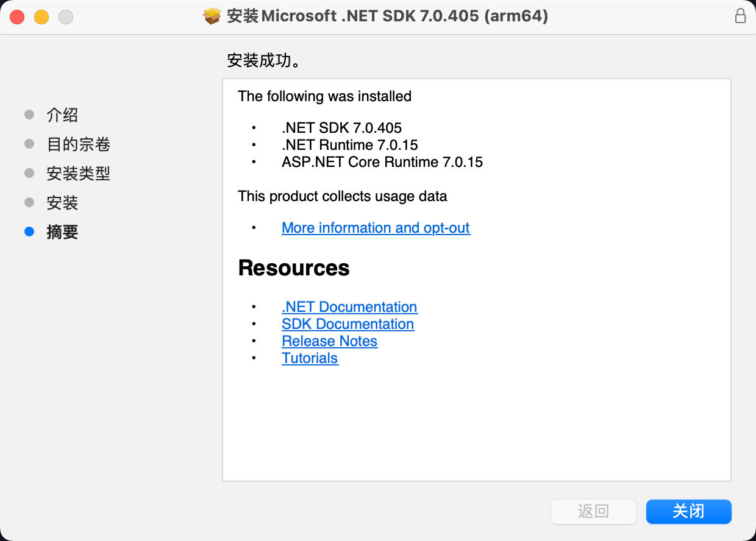
Task: Open the Release Notes link
Action: [329, 341]
